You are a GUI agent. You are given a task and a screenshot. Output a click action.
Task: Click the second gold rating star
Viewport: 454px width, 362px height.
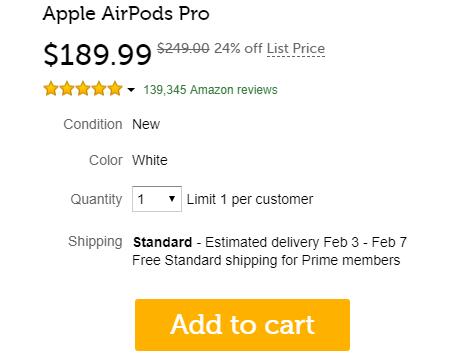pos(67,89)
